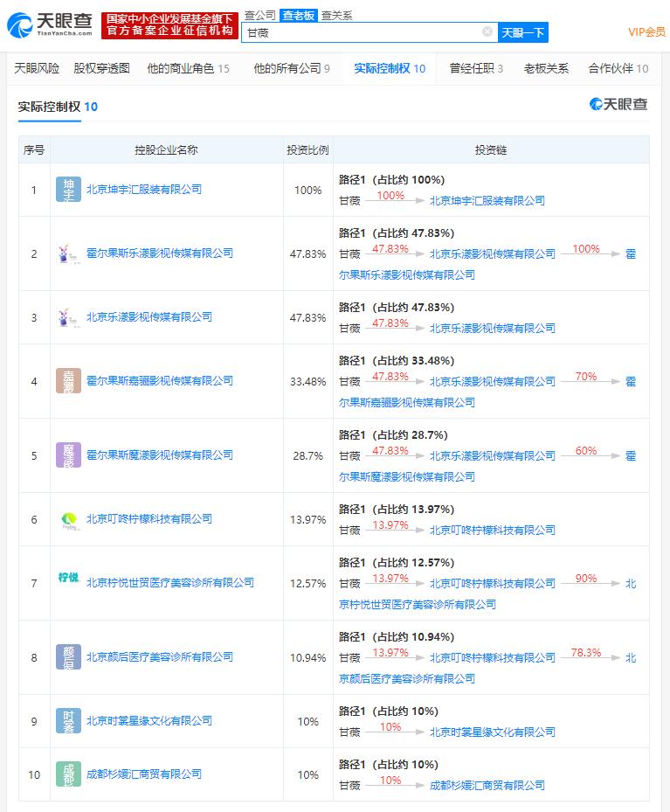Click the 10.94% investment ratio cell
This screenshot has height=812, width=670.
tap(307, 657)
